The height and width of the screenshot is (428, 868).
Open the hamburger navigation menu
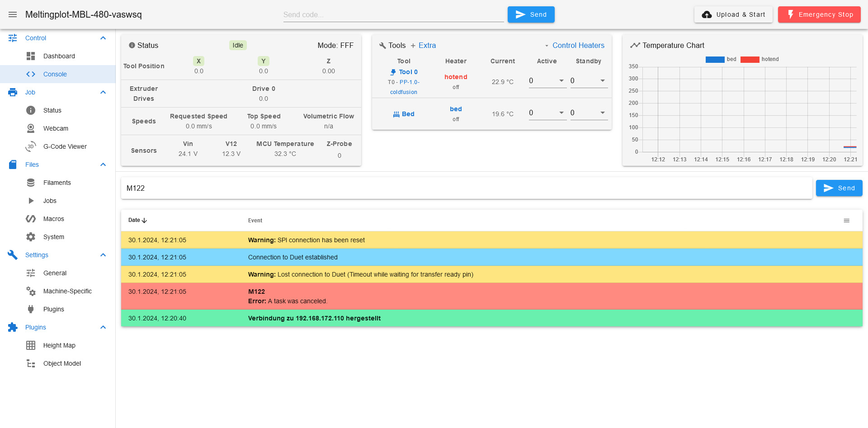[x=13, y=14]
